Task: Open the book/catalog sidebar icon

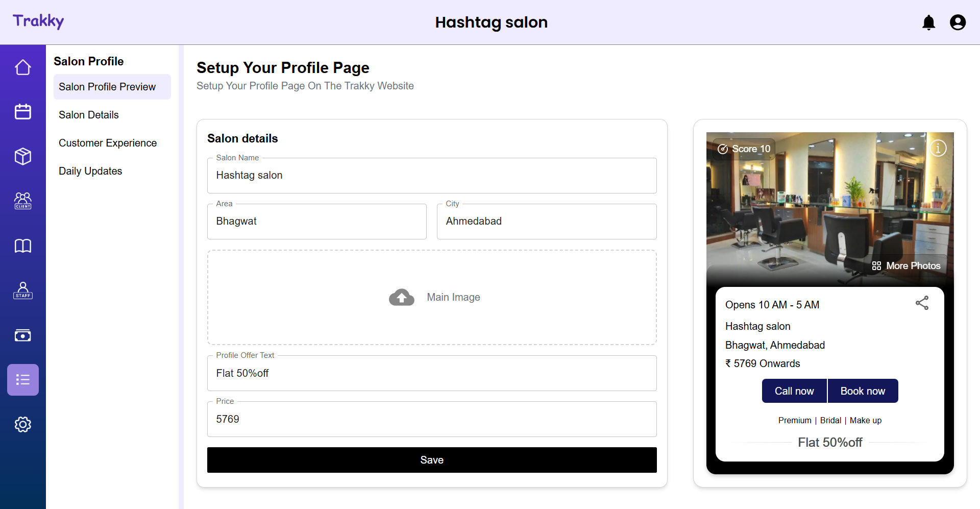Action: click(23, 246)
